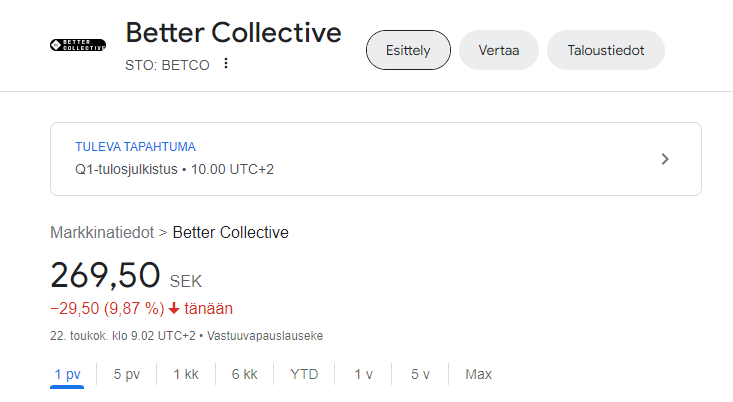Click the Better Collective logo
The height and width of the screenshot is (402, 733).
coord(77,47)
